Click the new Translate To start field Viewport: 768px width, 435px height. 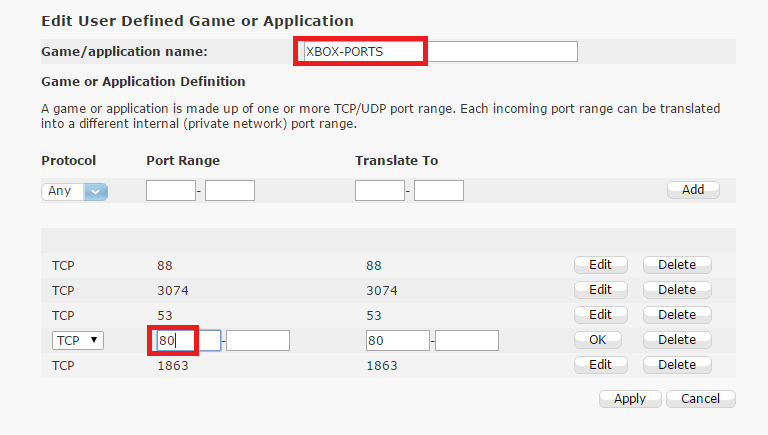point(380,191)
